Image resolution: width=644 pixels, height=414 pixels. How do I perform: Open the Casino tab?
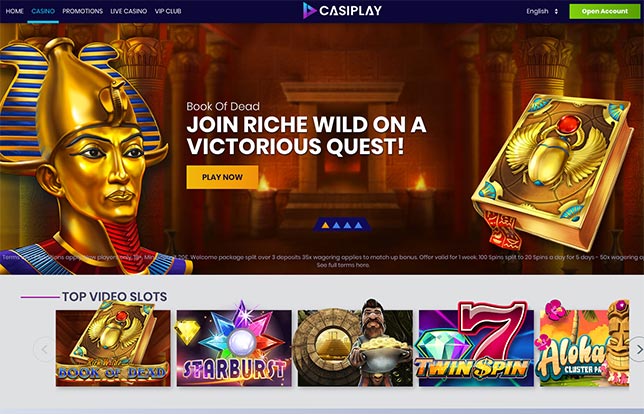[x=43, y=11]
